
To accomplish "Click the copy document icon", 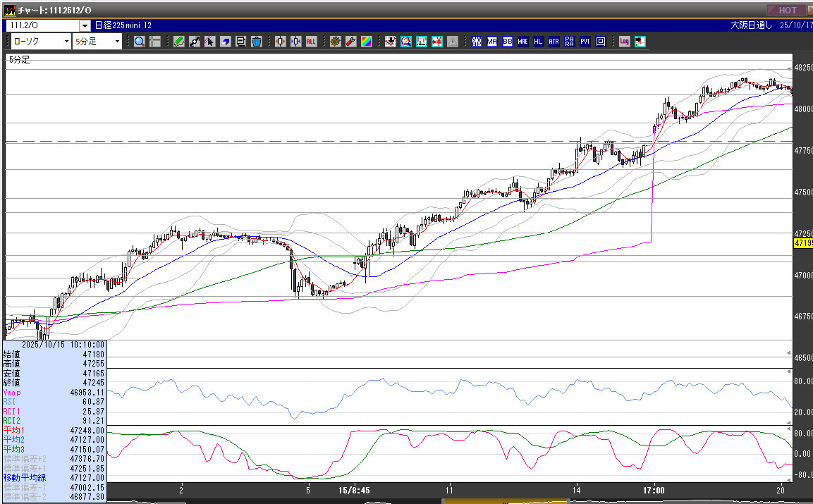I will [x=241, y=42].
